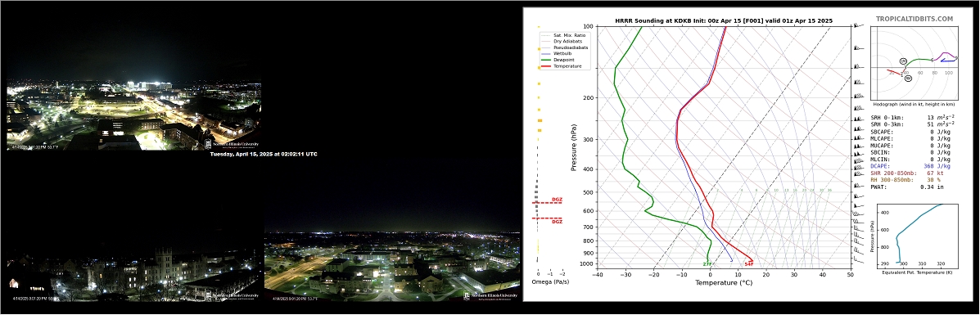The width and height of the screenshot is (980, 315).
Task: Click the Northern Illinois University logo in top webcam
Action: 232,144
